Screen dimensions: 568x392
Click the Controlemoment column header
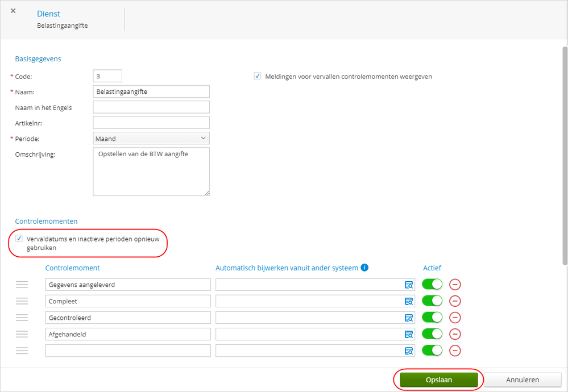pyautogui.click(x=72, y=268)
